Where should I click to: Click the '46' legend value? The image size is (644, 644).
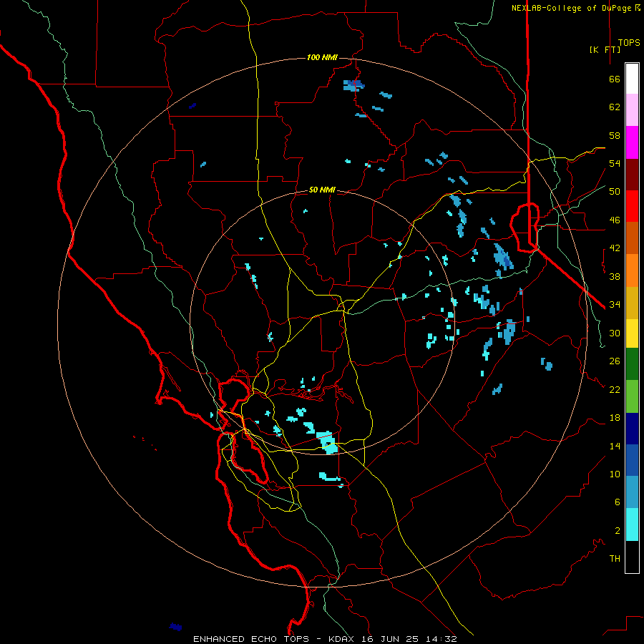[615, 220]
